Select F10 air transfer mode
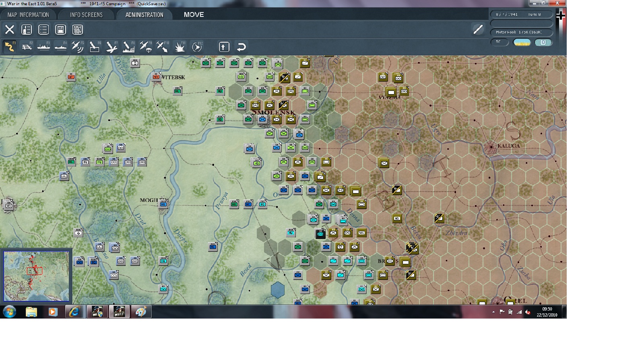 coord(162,47)
